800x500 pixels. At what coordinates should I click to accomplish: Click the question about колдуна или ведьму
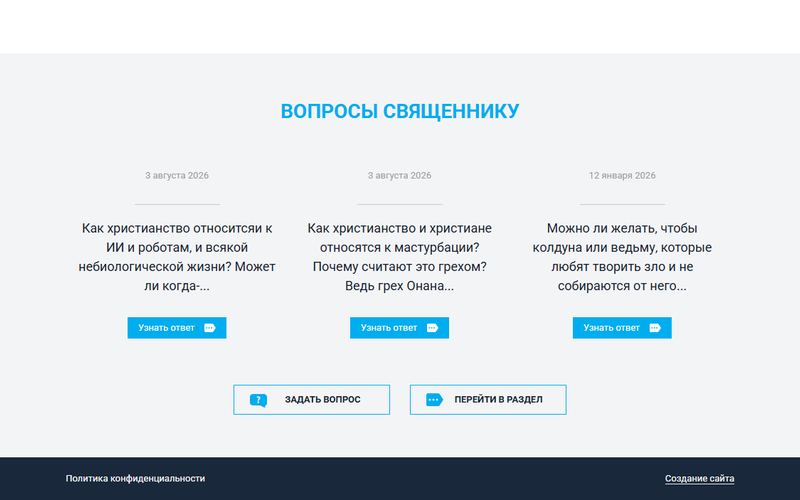pos(622,257)
